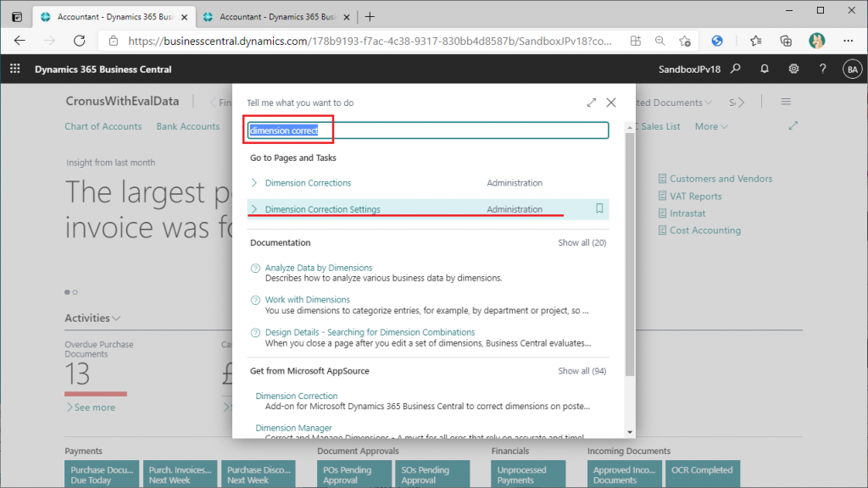Viewport: 868px width, 488px height.
Task: Expand the More actions dropdown
Action: [x=711, y=126]
